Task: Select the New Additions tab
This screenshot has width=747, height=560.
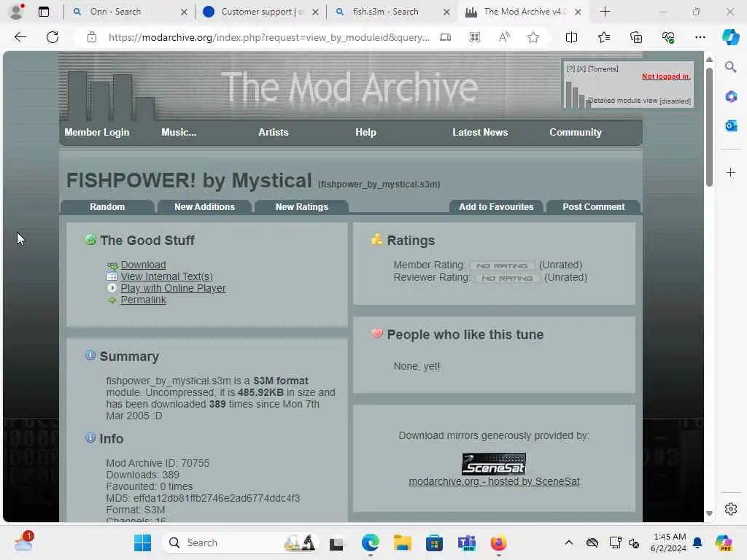Action: point(204,206)
